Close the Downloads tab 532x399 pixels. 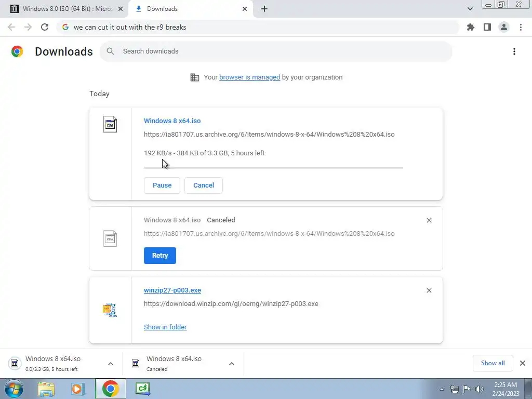click(245, 9)
